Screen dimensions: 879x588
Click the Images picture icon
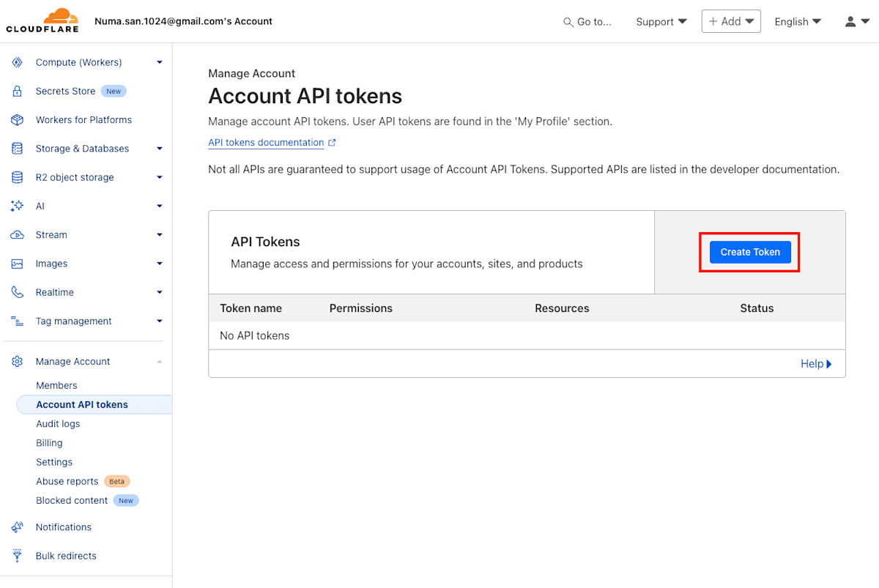click(x=17, y=264)
